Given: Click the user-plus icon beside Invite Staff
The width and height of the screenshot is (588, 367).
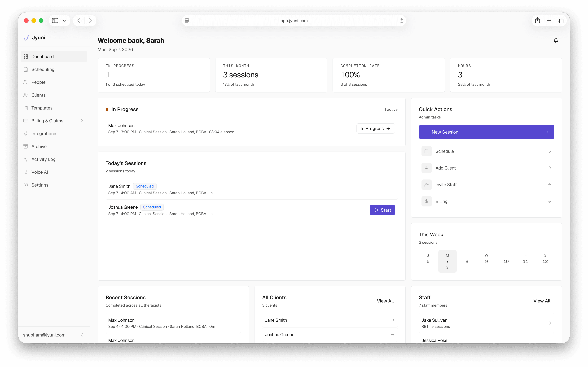Looking at the screenshot, I should (x=426, y=185).
